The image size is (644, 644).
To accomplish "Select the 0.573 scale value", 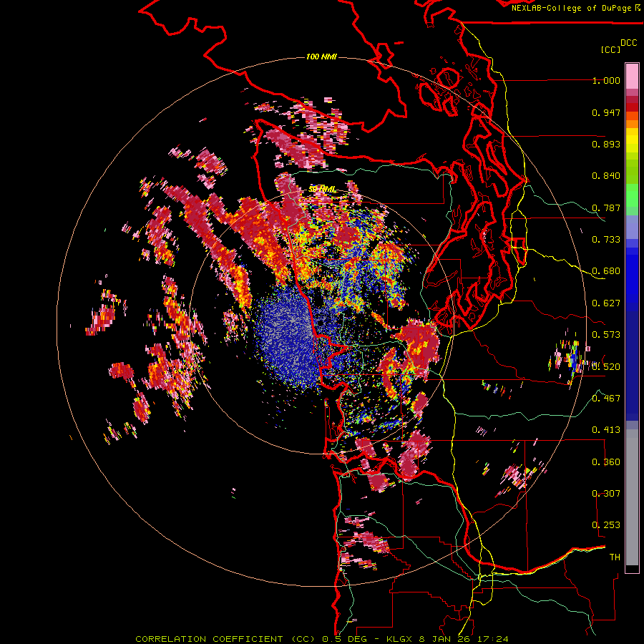I will [606, 335].
